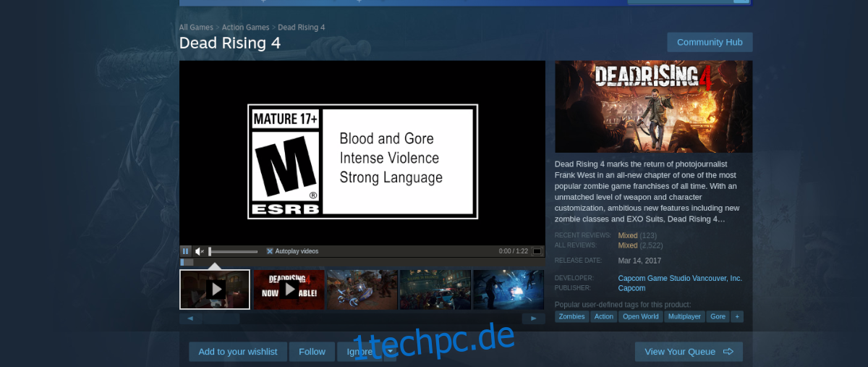
Task: Open the motorcycle combat screenshot thumbnail
Action: 362,290
